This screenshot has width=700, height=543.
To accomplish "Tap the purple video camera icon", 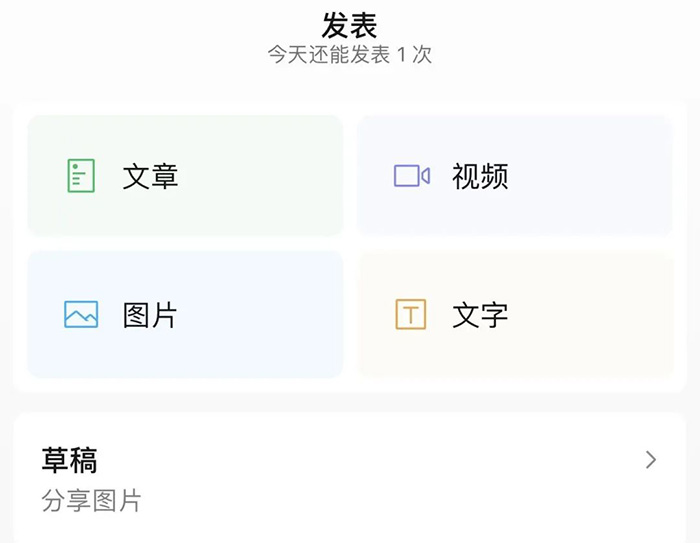I will [411, 176].
